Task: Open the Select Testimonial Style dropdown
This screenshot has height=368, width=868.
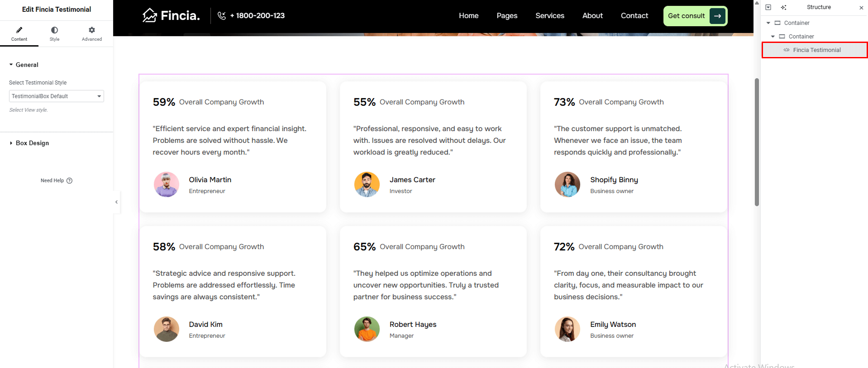Action: point(57,96)
